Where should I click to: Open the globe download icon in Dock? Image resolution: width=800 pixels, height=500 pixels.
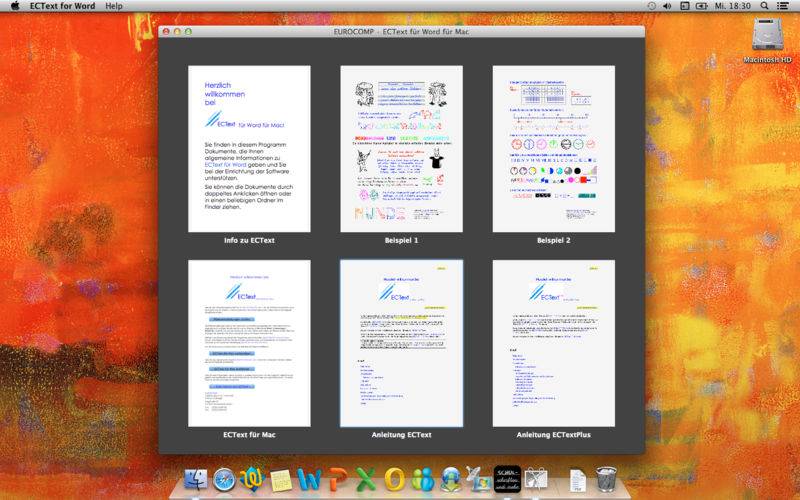(x=451, y=480)
